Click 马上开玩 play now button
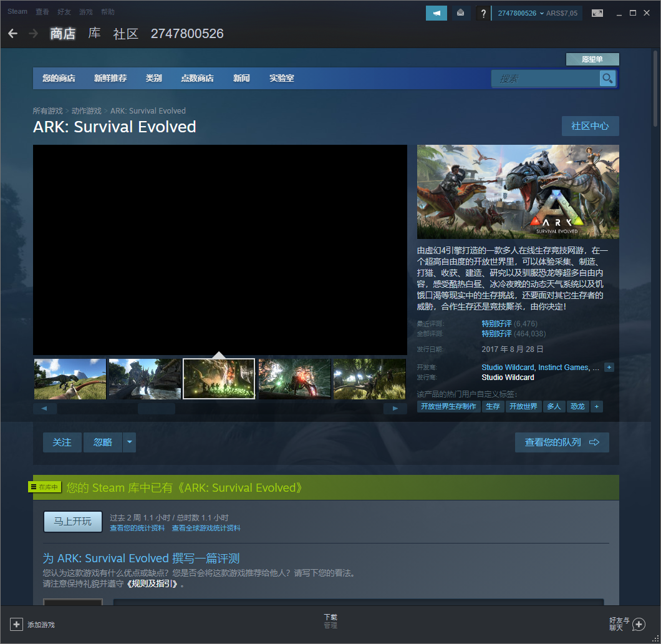 pyautogui.click(x=73, y=522)
